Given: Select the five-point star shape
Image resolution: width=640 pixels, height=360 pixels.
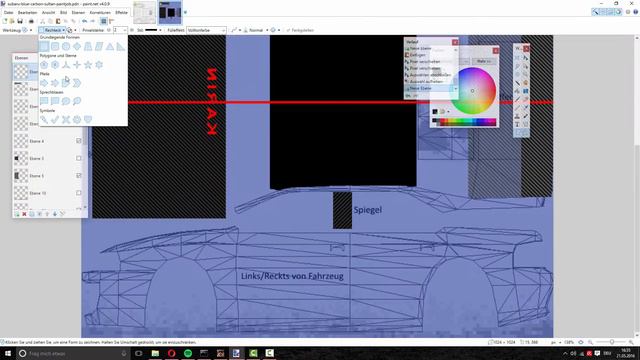Looking at the screenshot, I should tap(88, 65).
